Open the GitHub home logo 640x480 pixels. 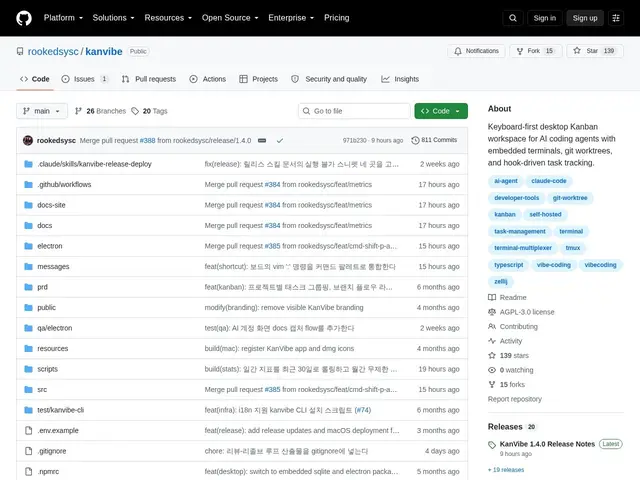(24, 18)
